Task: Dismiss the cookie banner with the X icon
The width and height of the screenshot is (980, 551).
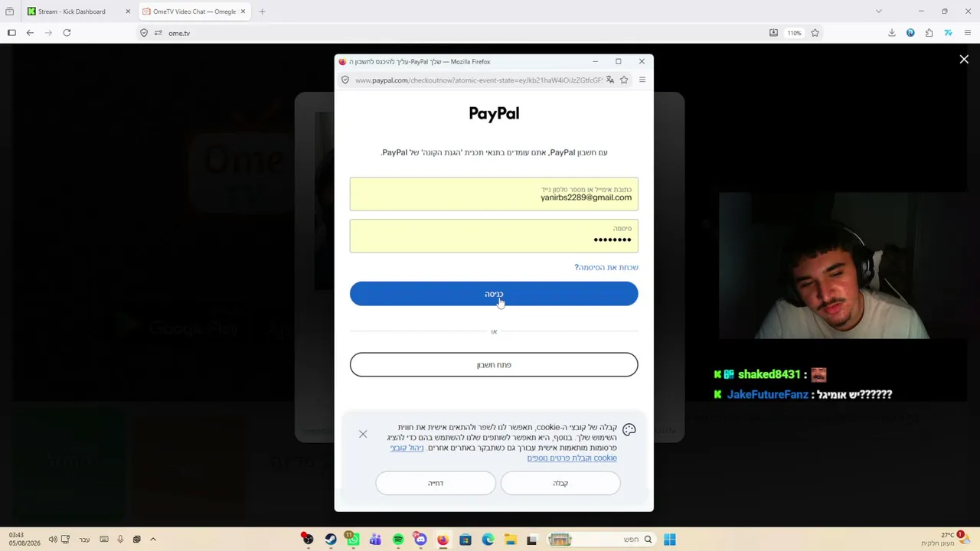Action: [363, 434]
